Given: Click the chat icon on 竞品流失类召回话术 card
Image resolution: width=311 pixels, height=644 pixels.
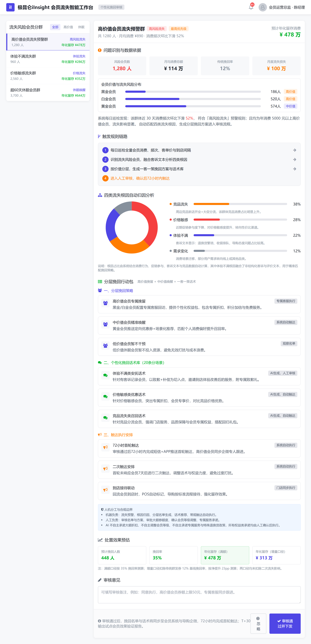Looking at the screenshot, I should tap(105, 418).
